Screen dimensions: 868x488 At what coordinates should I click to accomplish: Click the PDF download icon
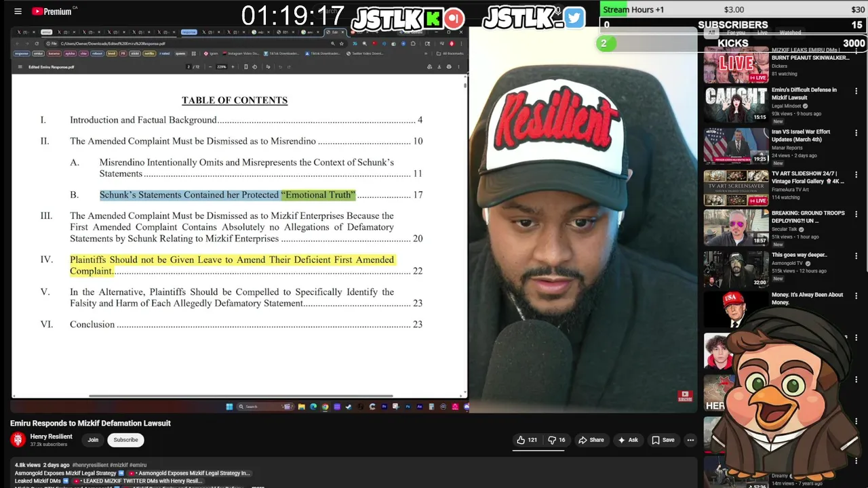[x=439, y=66]
